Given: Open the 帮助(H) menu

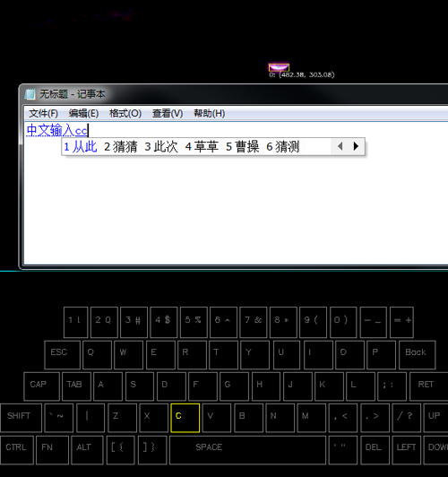Looking at the screenshot, I should [x=210, y=114].
